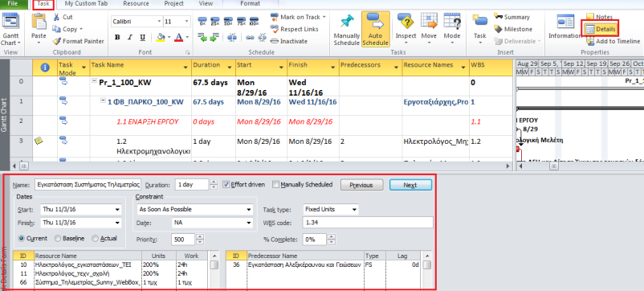Click the Priority stepper arrows
This screenshot has height=291, width=644.
(x=200, y=240)
